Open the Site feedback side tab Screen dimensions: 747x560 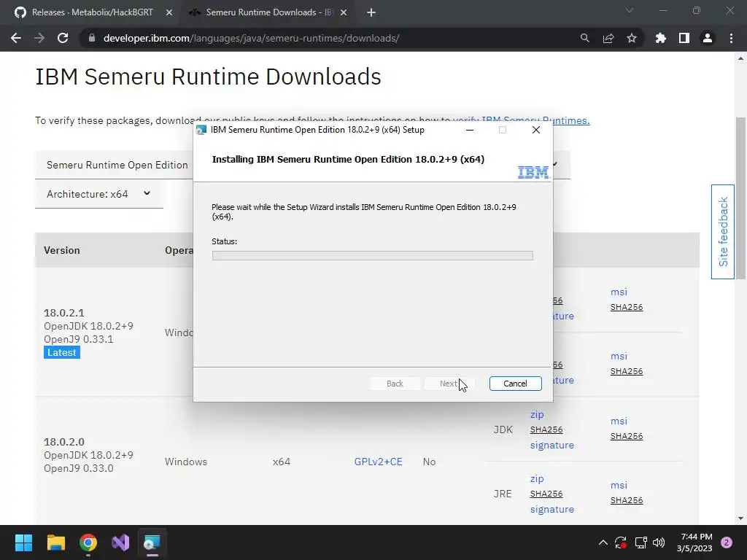click(x=723, y=232)
